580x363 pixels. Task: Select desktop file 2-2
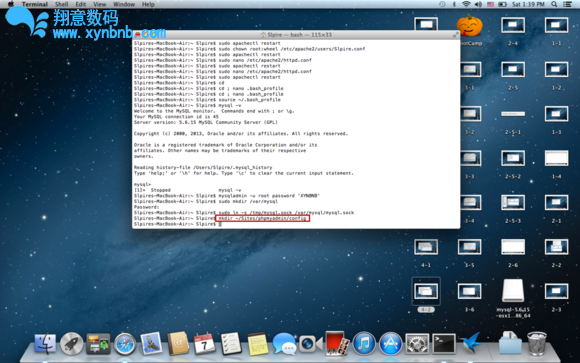556,247
